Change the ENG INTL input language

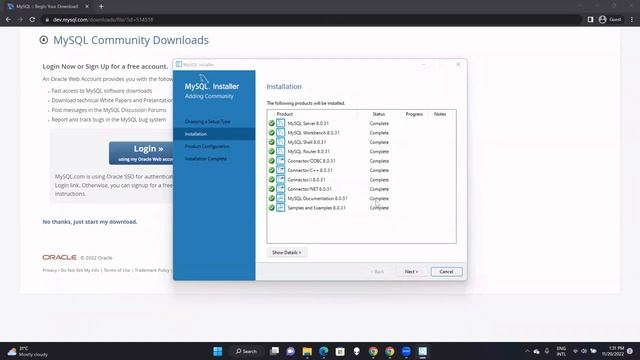tap(561, 351)
